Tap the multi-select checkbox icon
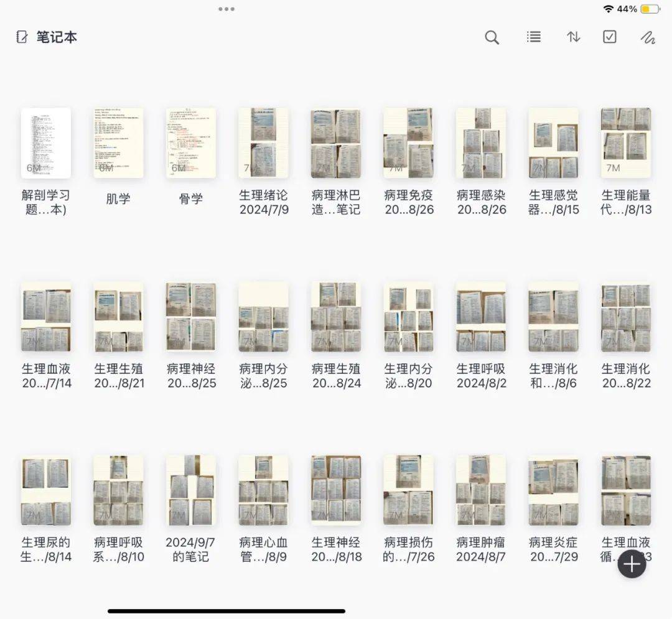This screenshot has width=672, height=619. (609, 37)
